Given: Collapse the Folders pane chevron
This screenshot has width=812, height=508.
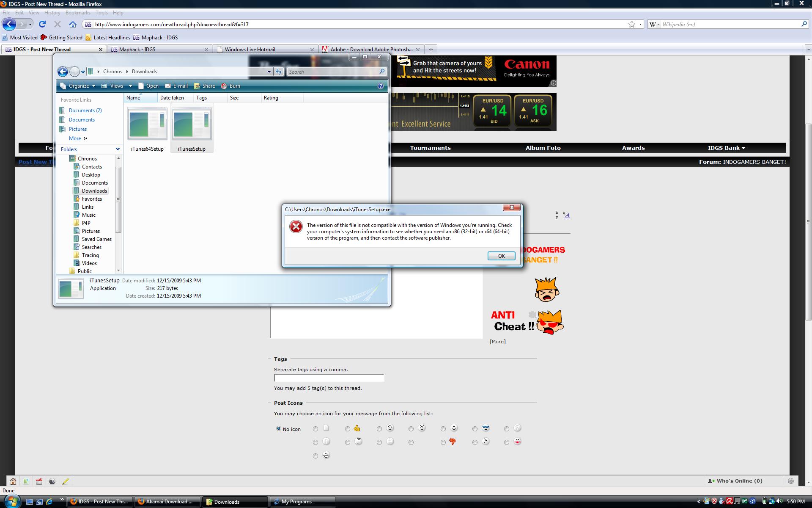Looking at the screenshot, I should pyautogui.click(x=118, y=149).
